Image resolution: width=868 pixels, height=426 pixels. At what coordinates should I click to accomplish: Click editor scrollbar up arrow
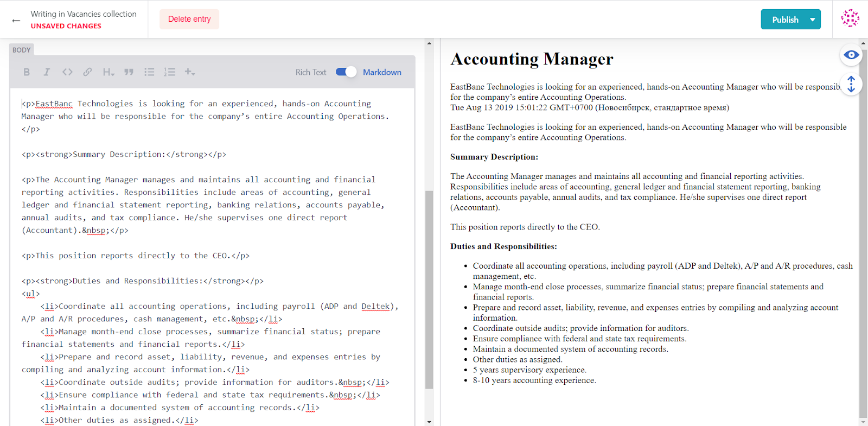point(429,43)
